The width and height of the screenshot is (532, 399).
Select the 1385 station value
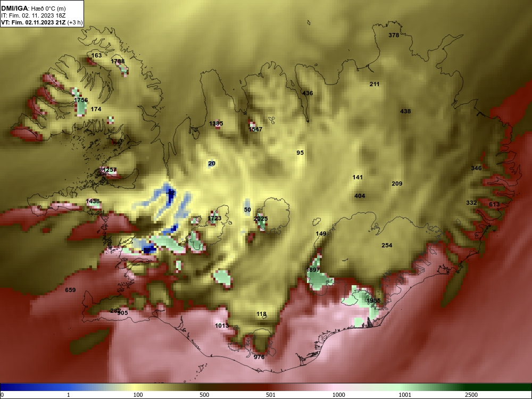(216, 123)
